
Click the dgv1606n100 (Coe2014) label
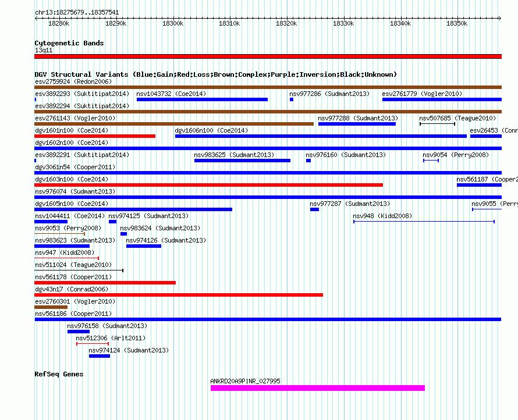point(211,130)
